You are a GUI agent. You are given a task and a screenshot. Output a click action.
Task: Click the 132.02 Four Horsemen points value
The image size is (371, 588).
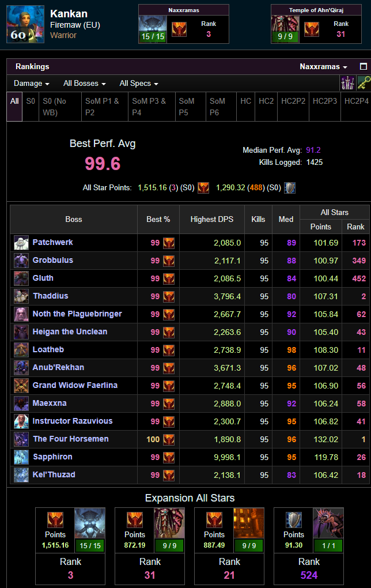pos(325,439)
